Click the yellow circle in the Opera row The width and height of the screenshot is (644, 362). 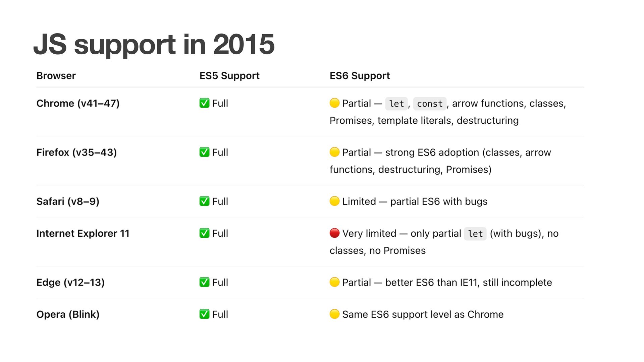click(334, 314)
